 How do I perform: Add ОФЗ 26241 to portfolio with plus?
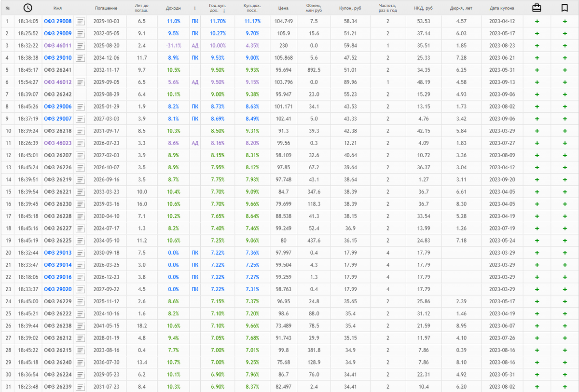click(536, 70)
